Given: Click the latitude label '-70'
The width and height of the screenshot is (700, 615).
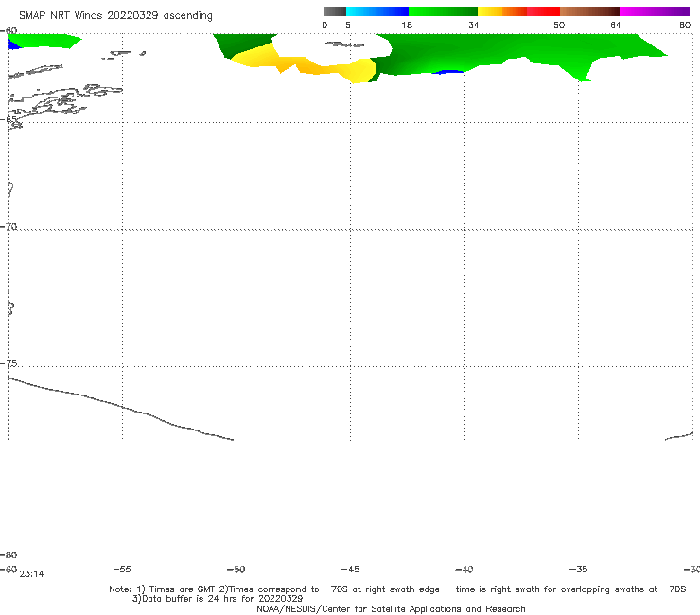Looking at the screenshot, I should (9, 227).
